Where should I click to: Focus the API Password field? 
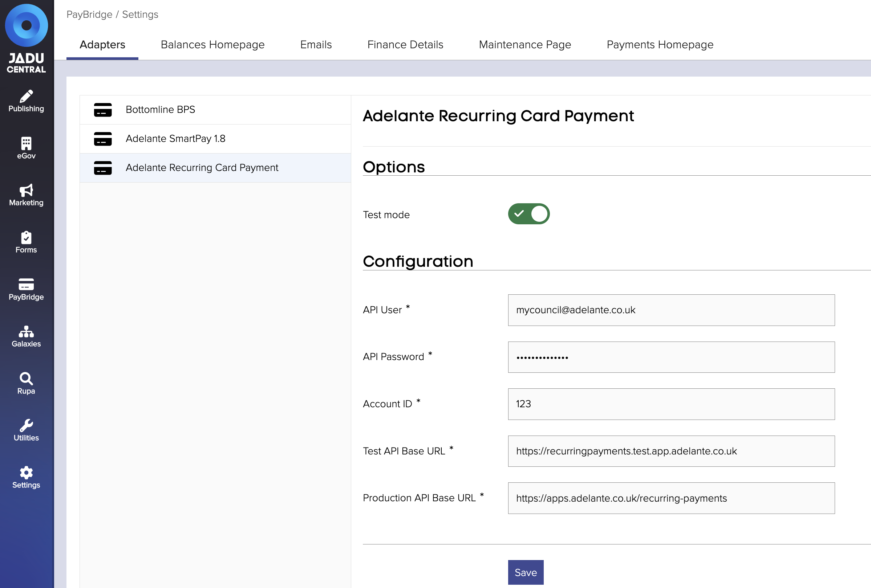671,357
